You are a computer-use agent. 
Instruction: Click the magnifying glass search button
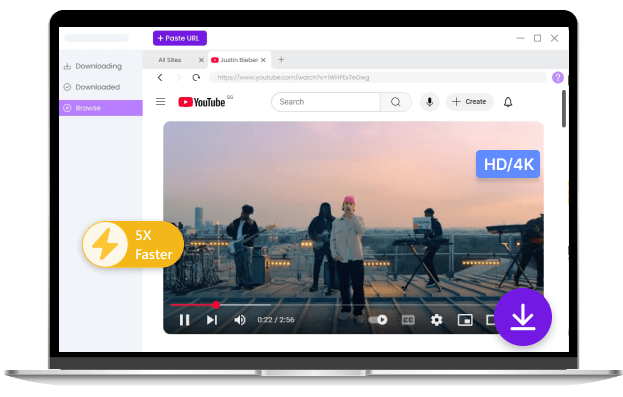tap(396, 102)
